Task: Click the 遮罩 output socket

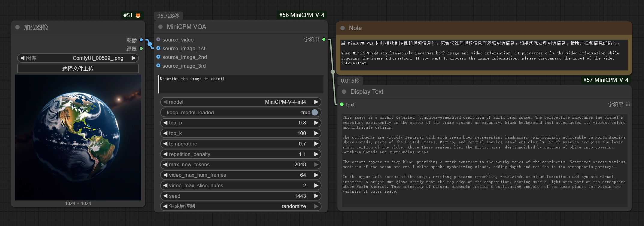Action: click(x=141, y=48)
